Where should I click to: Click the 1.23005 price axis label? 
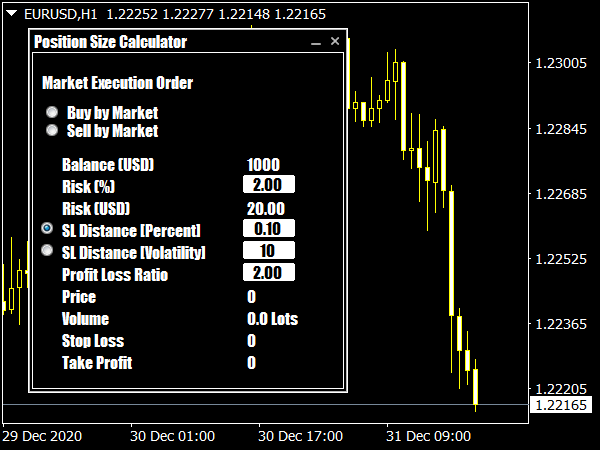click(561, 63)
